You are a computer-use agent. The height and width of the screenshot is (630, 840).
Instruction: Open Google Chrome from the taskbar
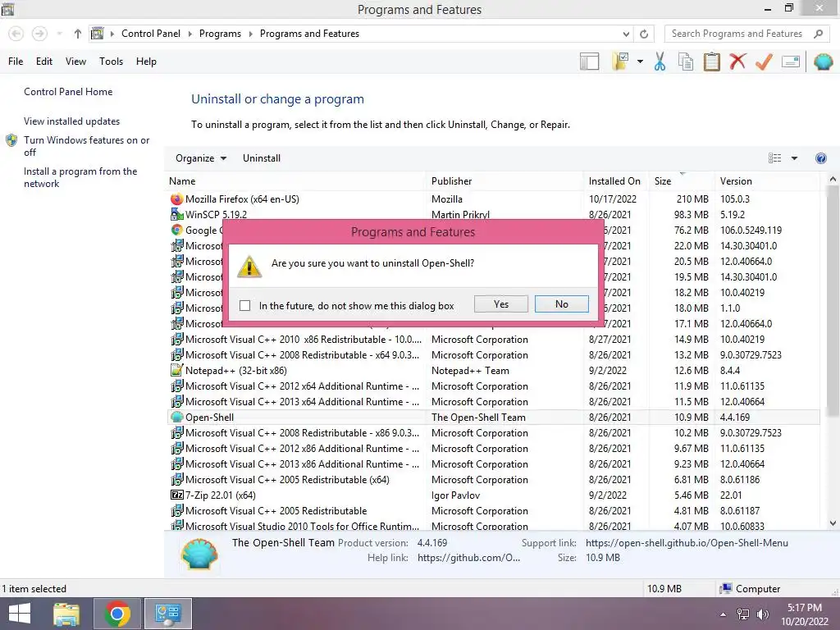tap(117, 614)
